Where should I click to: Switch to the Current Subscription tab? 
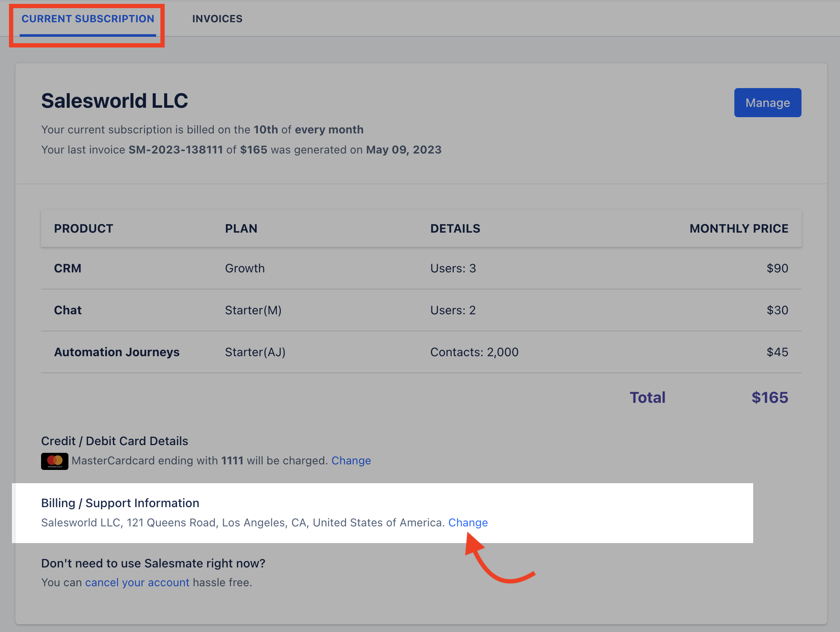pos(88,19)
